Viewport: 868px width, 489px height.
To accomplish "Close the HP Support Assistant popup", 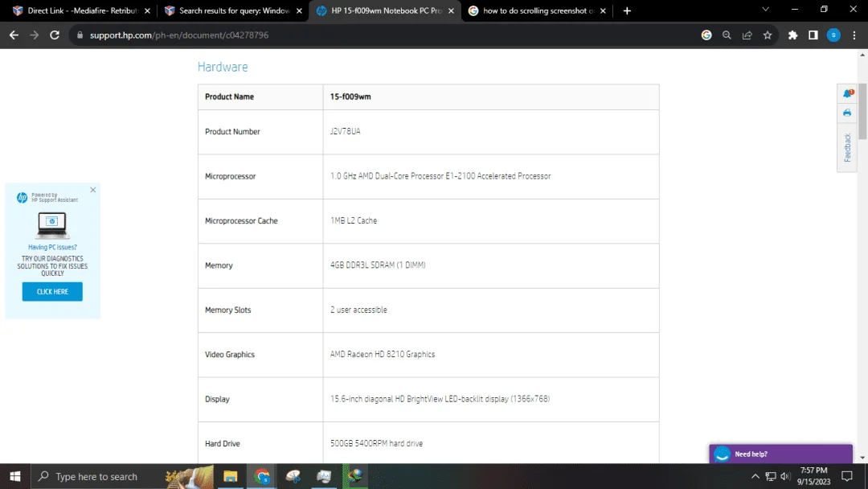I will (x=93, y=190).
